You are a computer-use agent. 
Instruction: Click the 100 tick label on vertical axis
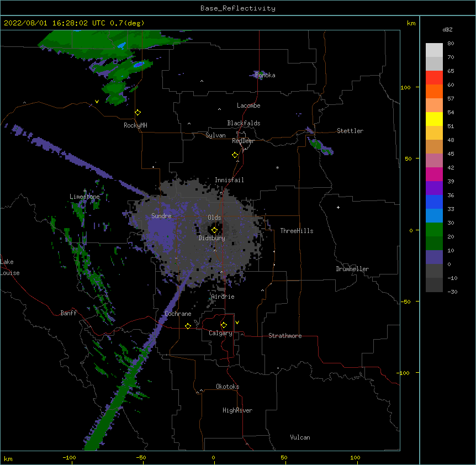click(x=405, y=87)
